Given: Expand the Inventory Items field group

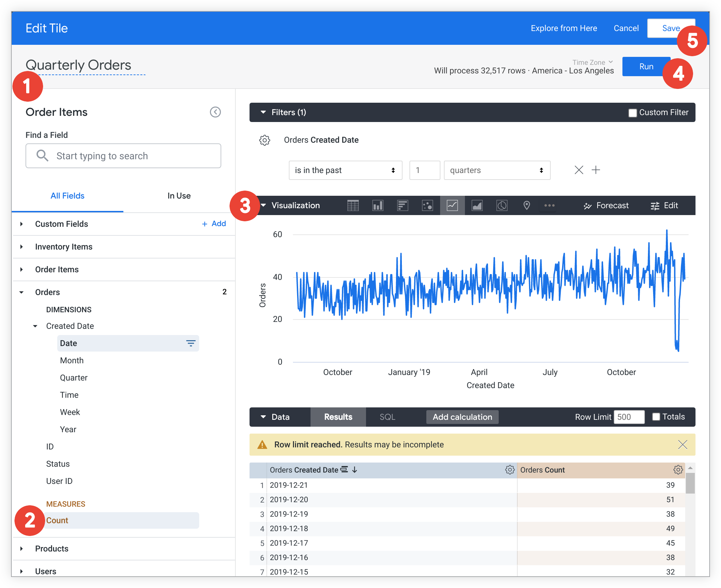Looking at the screenshot, I should 64,247.
